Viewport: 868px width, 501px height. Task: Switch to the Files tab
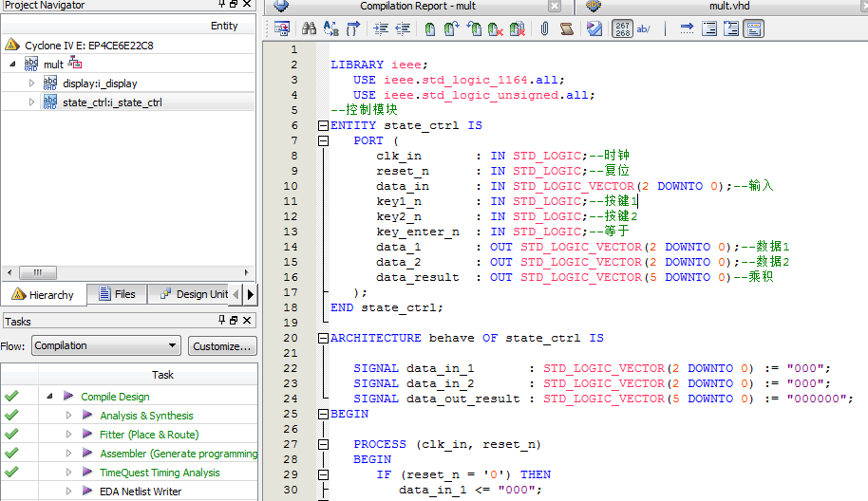116,294
